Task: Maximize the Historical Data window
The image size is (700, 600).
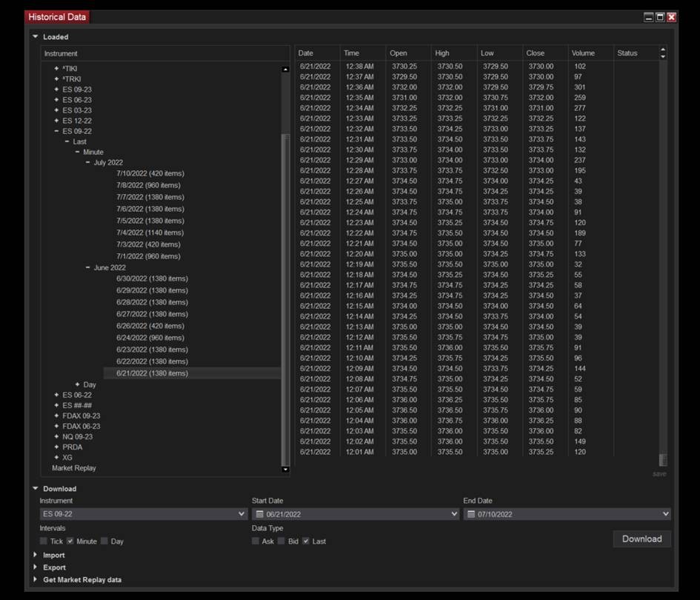Action: (x=660, y=17)
